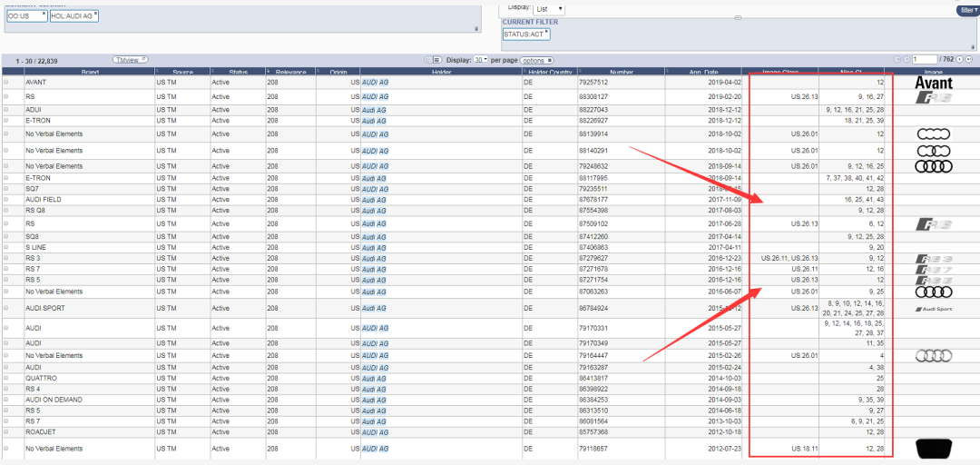Screen dimensions: 980x465
Task: Click the panel collapse handle above Current Filter
Action: coord(738,17)
